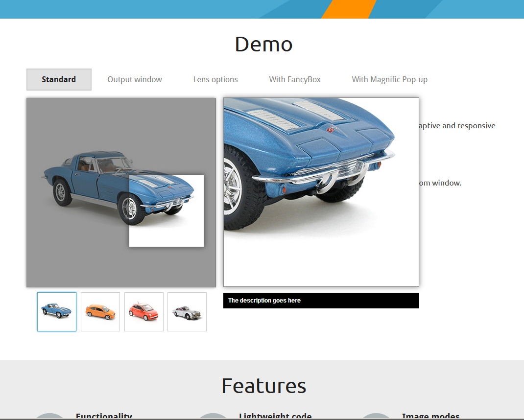Click the Demo section heading
Screen dimensions: 524x420
click(263, 45)
